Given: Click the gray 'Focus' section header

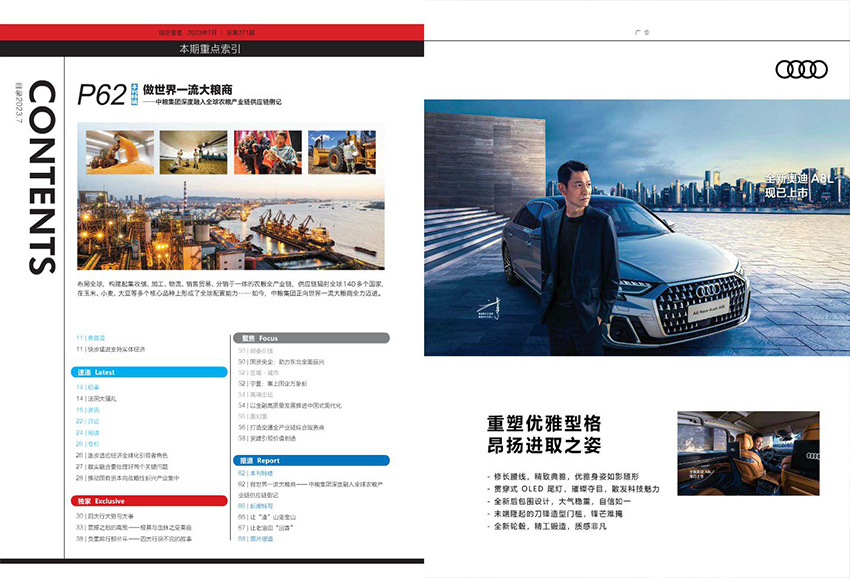Looking at the screenshot, I should (x=311, y=338).
